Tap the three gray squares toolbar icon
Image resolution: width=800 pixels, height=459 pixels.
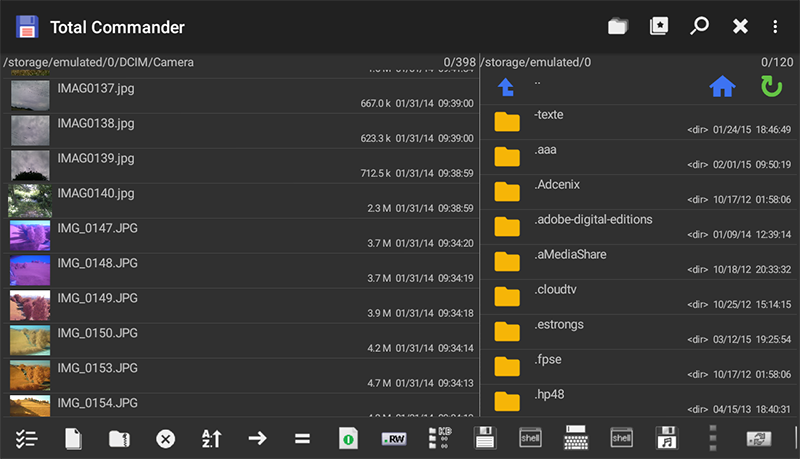click(x=713, y=438)
